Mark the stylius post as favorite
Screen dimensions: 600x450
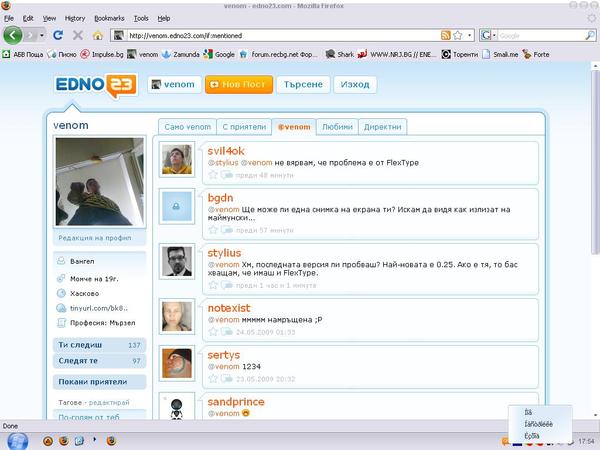(x=213, y=285)
